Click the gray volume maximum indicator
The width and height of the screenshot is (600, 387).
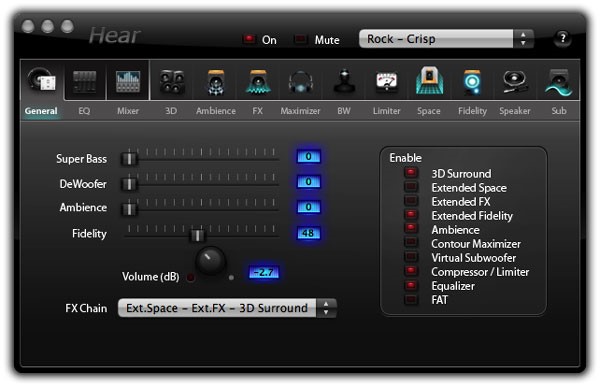click(x=231, y=278)
